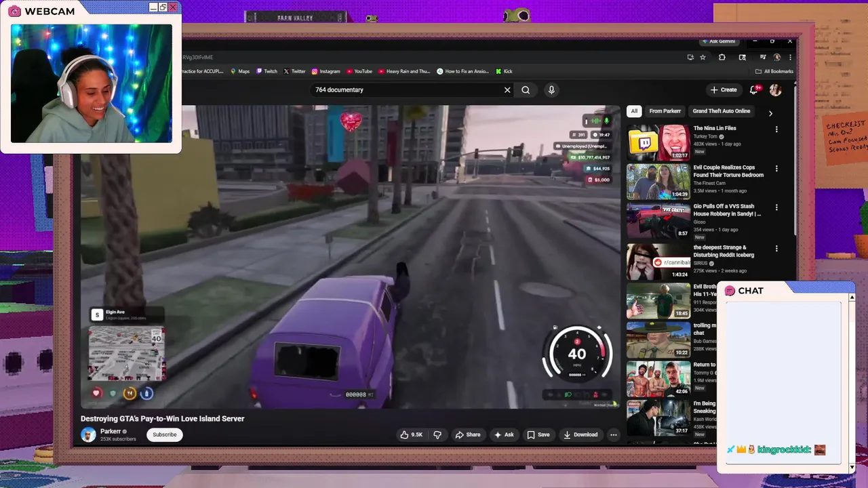Click the SIRIUS channel name

pos(700,263)
